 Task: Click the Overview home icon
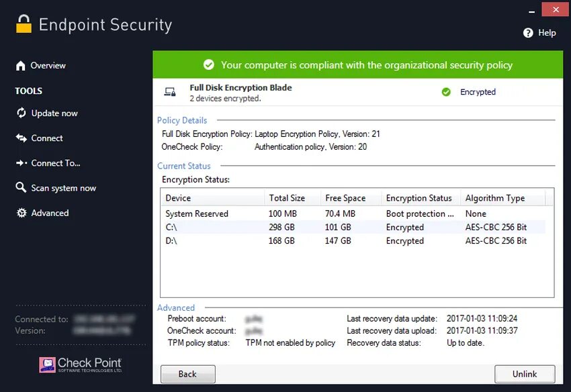pyautogui.click(x=21, y=66)
